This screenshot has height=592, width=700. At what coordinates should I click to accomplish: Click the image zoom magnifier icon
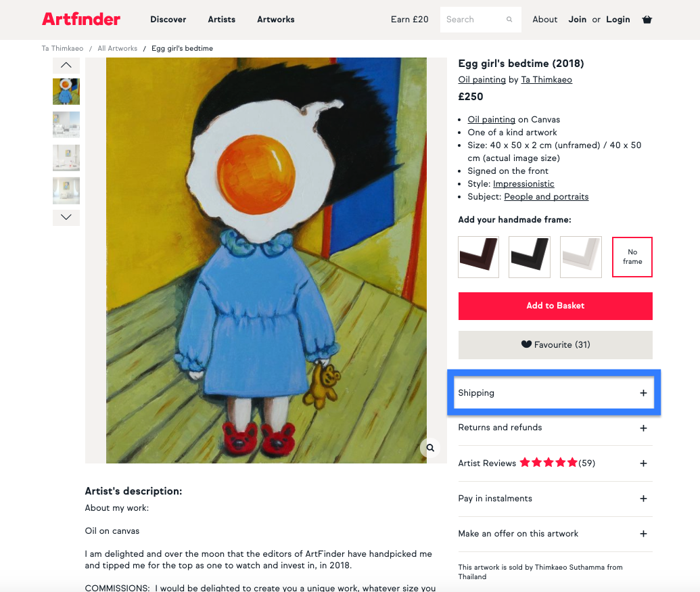430,448
